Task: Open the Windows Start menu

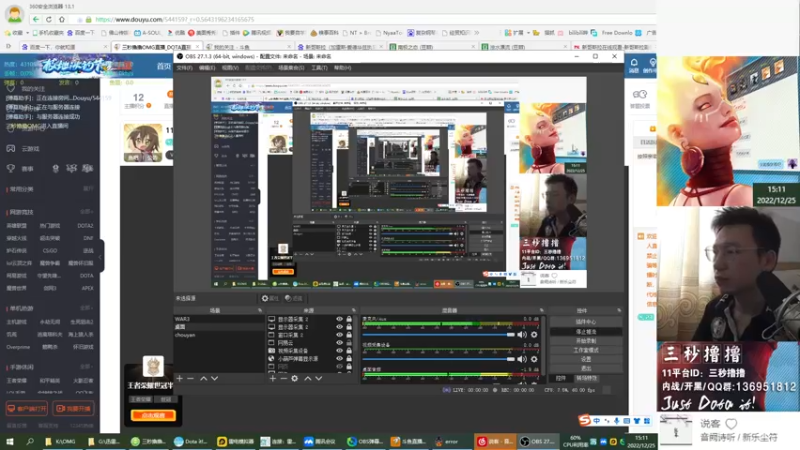Action: (10, 441)
